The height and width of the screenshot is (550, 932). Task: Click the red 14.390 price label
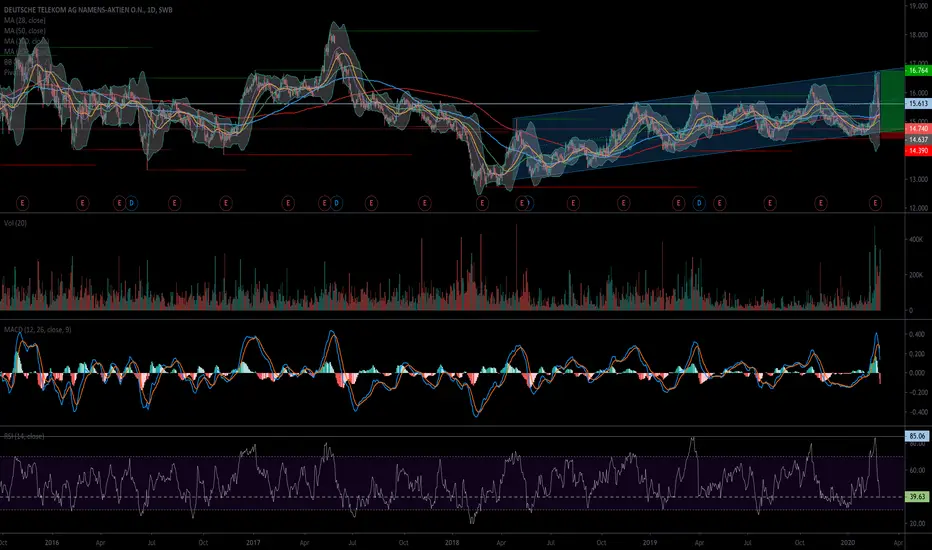918,151
